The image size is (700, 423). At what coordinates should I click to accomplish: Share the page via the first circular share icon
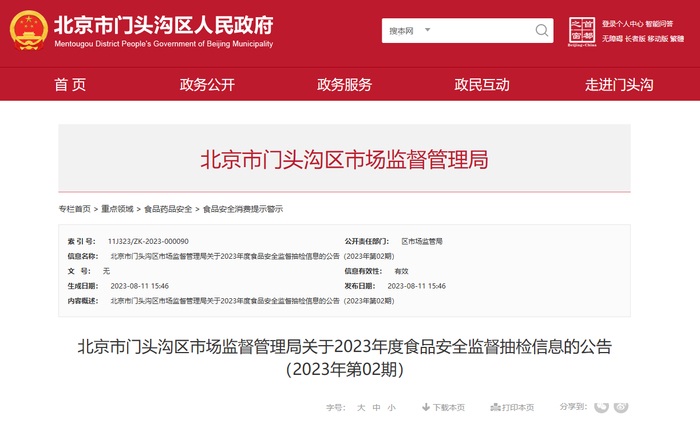601,406
